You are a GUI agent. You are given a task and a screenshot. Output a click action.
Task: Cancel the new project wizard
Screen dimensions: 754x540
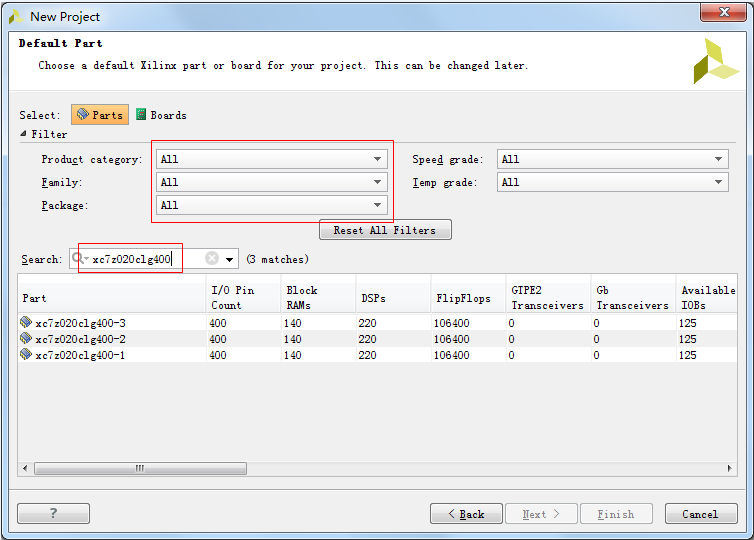coord(700,514)
